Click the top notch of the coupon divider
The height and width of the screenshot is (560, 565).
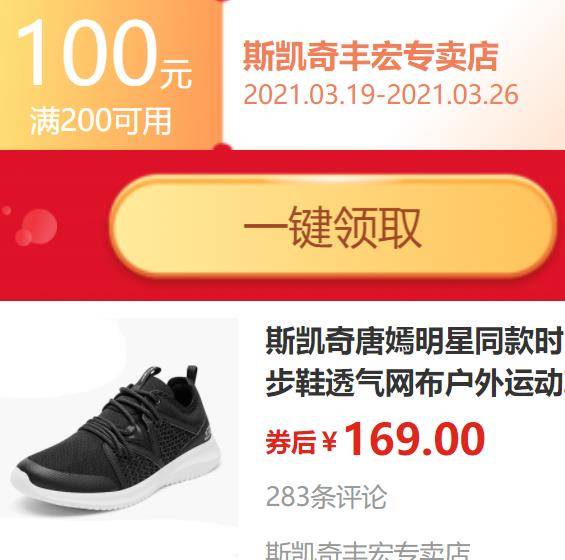point(224,1)
